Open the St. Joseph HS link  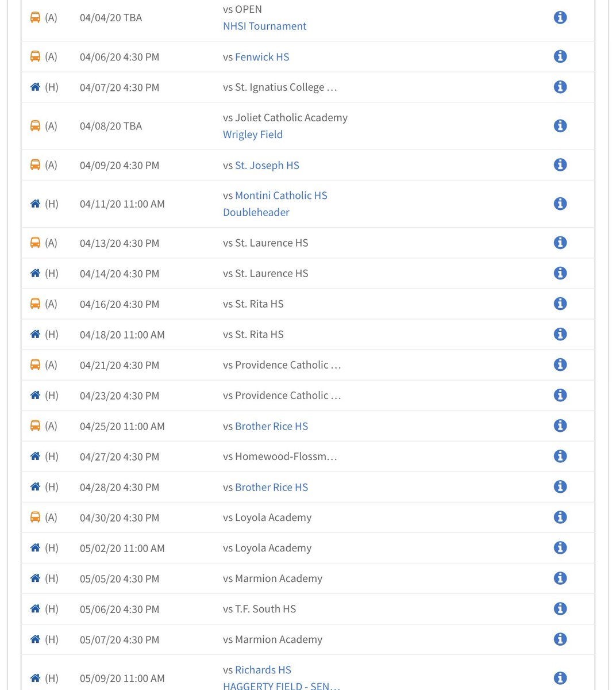(267, 165)
